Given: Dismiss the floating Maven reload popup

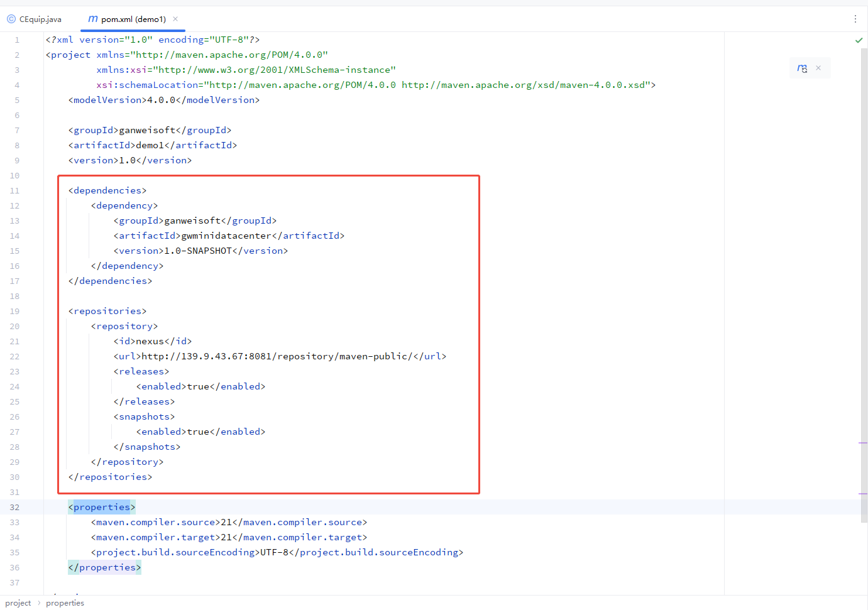Looking at the screenshot, I should pyautogui.click(x=818, y=68).
